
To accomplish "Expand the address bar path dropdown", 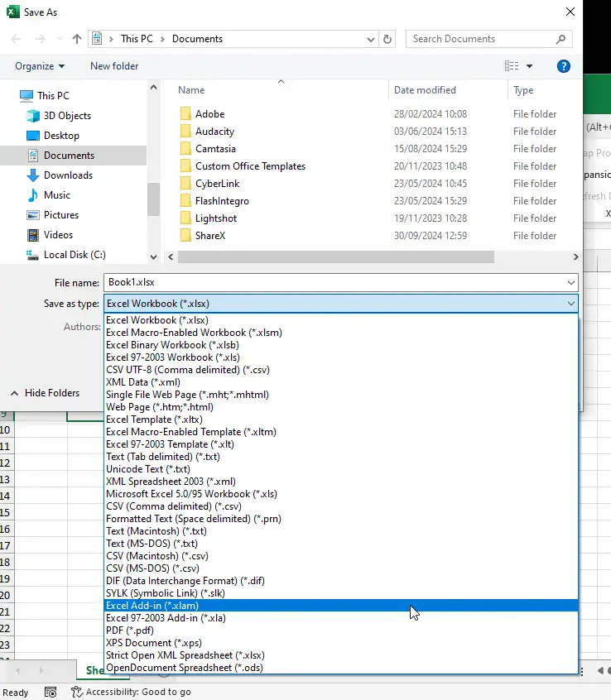I will point(370,39).
